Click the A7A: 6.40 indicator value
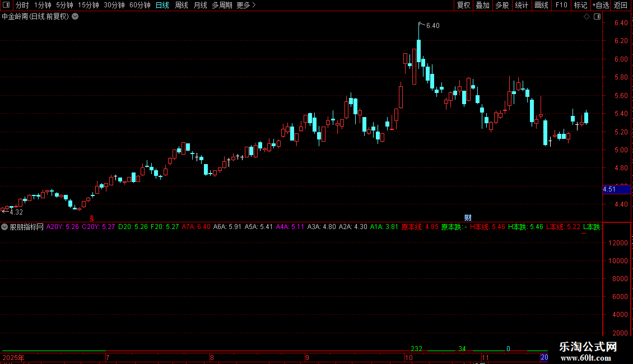 (196, 227)
